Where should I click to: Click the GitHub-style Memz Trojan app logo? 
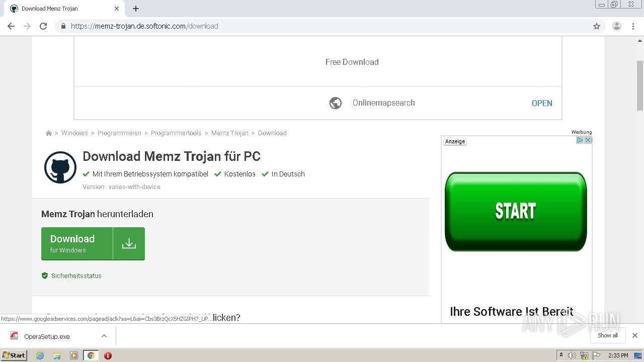(60, 167)
